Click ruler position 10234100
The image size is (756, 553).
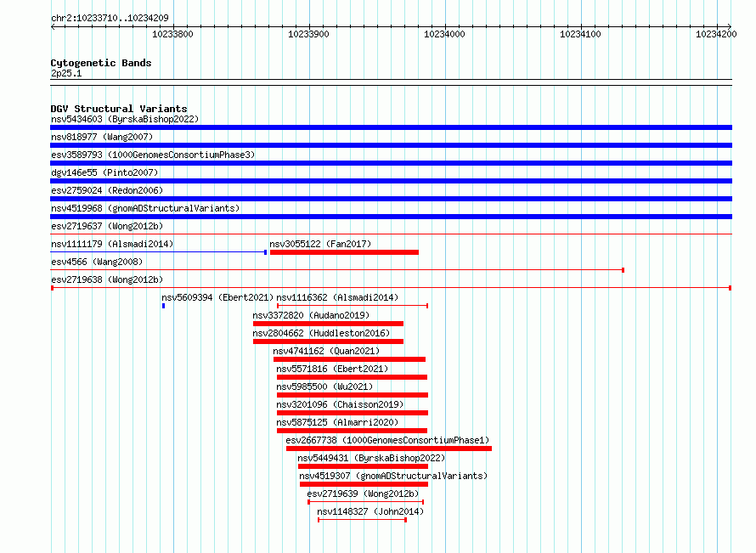[580, 34]
